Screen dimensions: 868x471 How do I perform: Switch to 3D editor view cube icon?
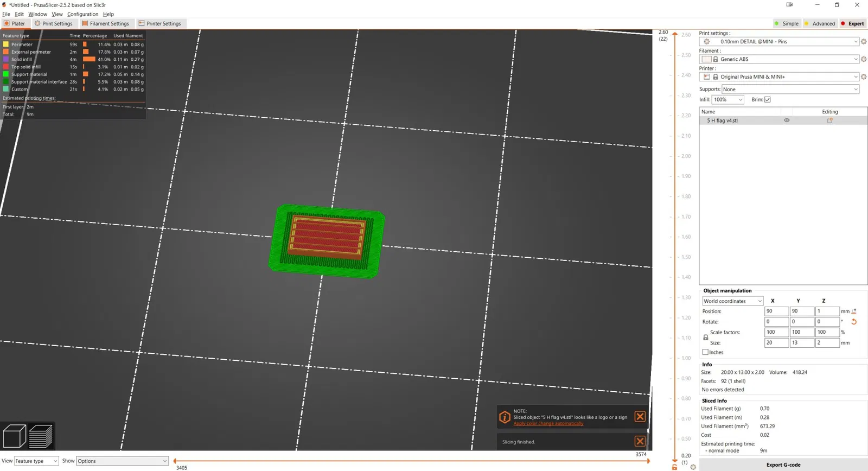(x=15, y=436)
